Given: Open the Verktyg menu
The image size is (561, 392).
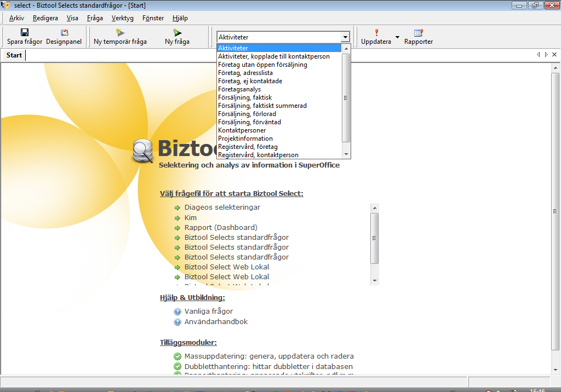Looking at the screenshot, I should [x=122, y=18].
